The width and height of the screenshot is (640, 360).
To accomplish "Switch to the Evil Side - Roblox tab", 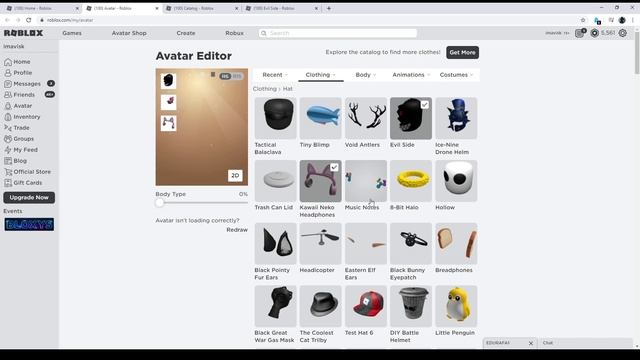I will 282,8.
